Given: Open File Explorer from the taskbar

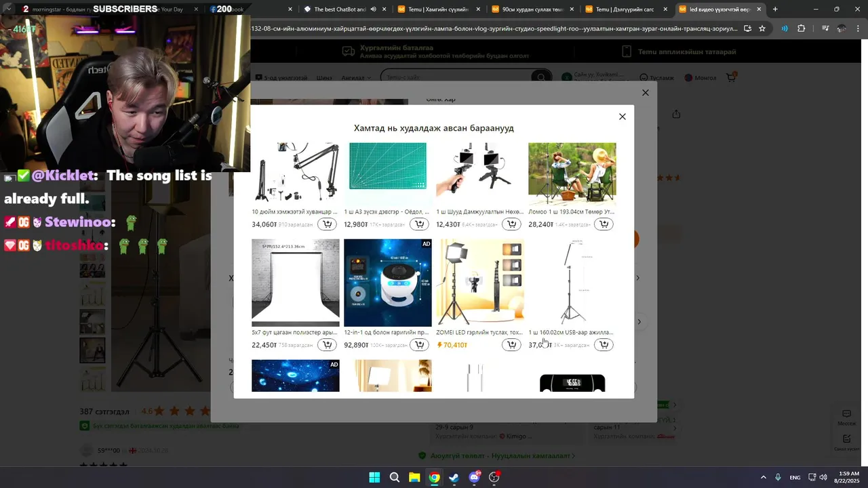Looking at the screenshot, I should 414,477.
